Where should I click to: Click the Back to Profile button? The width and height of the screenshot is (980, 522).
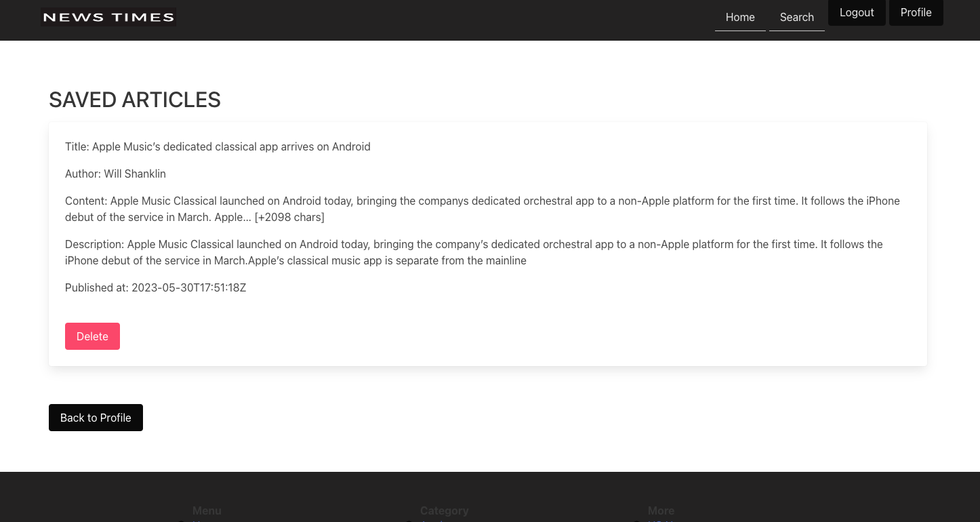(96, 418)
